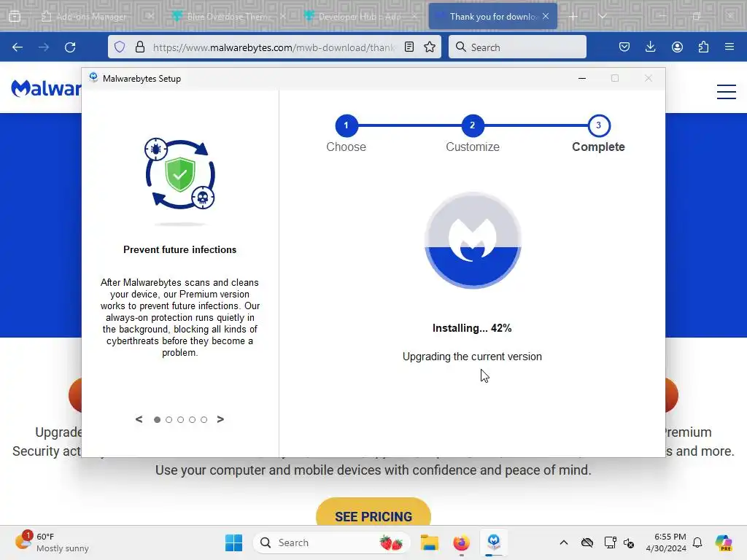The image size is (747, 560).
Task: Click the network display tray icon
Action: pyautogui.click(x=610, y=542)
